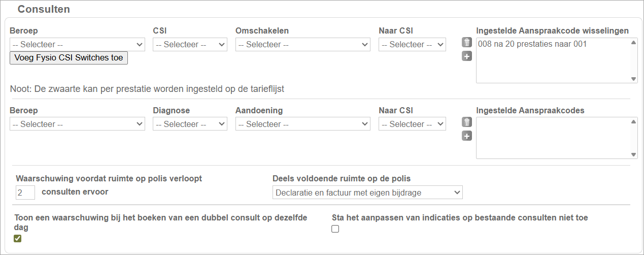644x255 pixels.
Task: Open the first Beroep dropdown
Action: pyautogui.click(x=78, y=45)
